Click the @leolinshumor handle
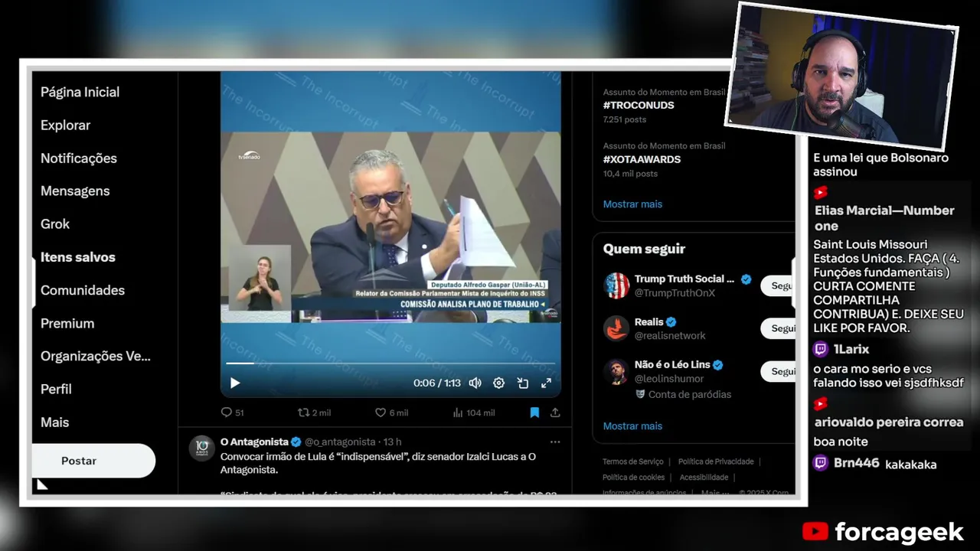This screenshot has height=551, width=980. 669,379
